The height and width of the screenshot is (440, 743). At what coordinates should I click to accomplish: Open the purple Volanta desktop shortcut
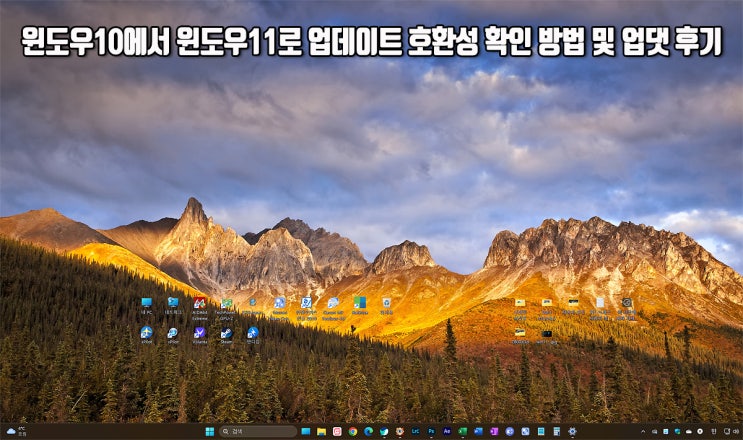tap(199, 335)
